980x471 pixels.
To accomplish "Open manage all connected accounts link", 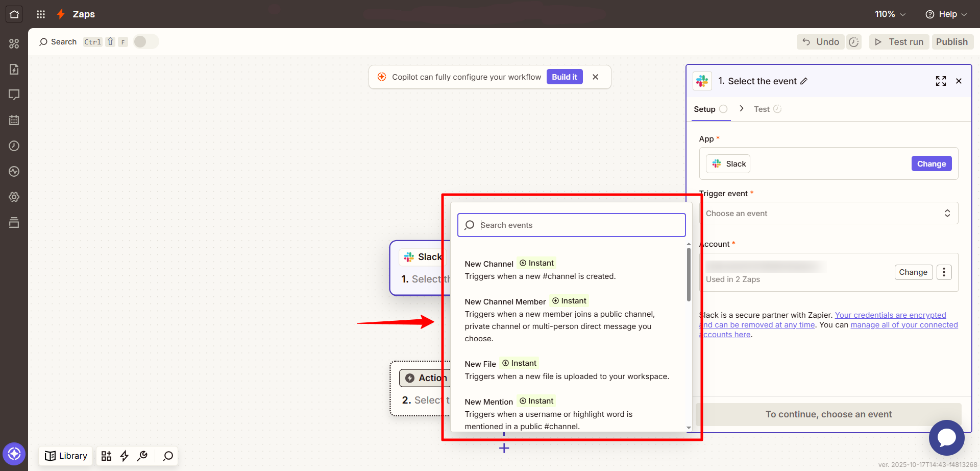I will tap(904, 325).
